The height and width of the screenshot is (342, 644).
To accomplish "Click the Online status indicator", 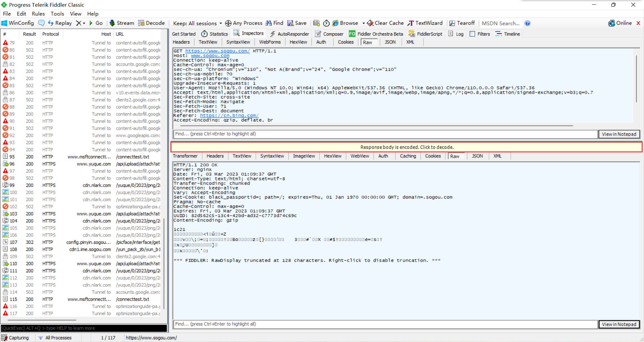I will tap(620, 23).
